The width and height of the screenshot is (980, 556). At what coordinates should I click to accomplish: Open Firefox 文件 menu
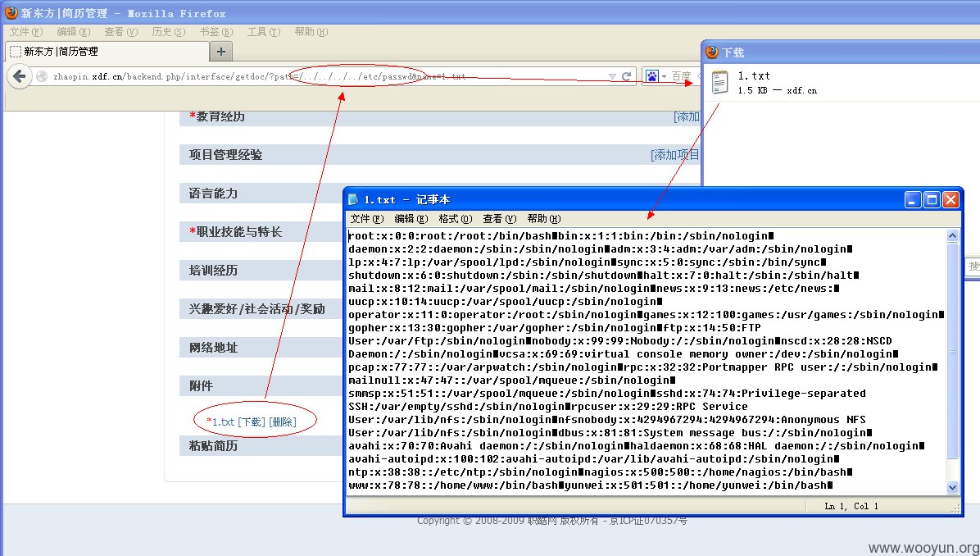(x=25, y=31)
